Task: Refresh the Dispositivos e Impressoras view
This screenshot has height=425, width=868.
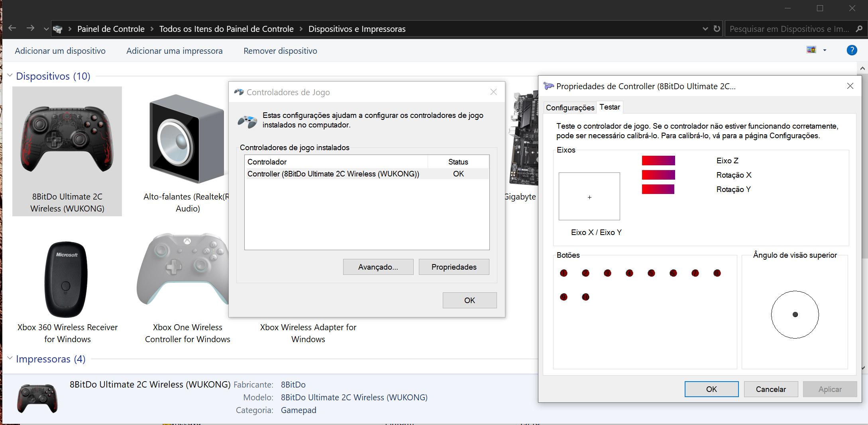Action: tap(717, 29)
